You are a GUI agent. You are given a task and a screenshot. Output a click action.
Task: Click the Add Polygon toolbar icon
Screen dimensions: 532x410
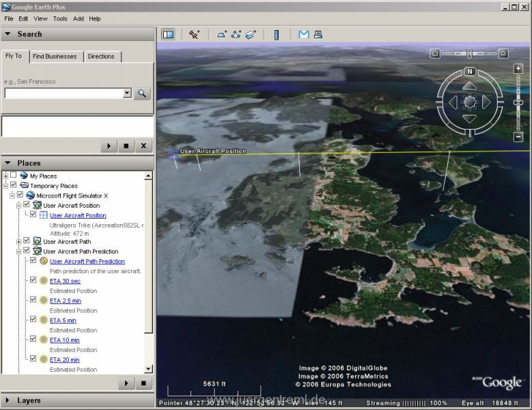222,34
